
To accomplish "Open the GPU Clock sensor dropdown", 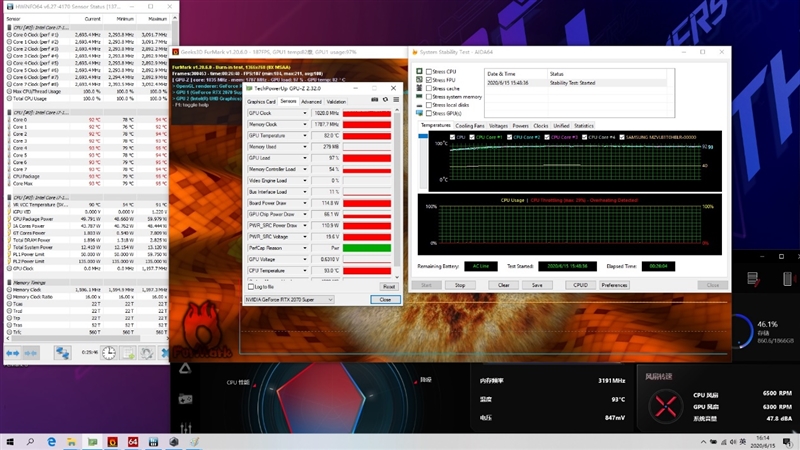I will tap(305, 114).
